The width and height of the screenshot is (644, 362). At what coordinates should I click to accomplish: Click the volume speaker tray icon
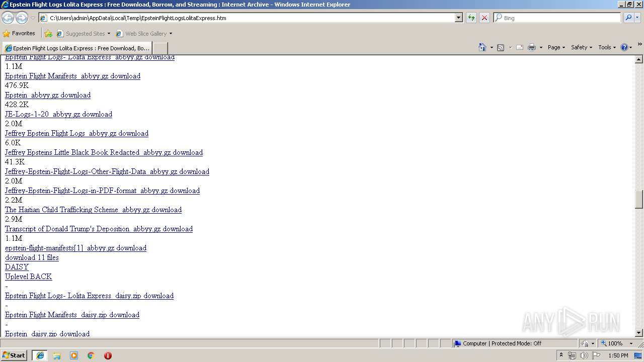(x=584, y=355)
